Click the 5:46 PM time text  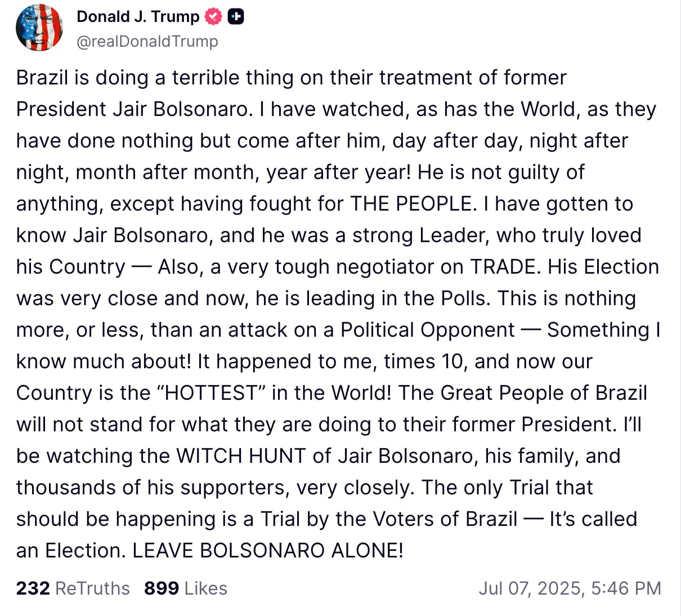[626, 588]
